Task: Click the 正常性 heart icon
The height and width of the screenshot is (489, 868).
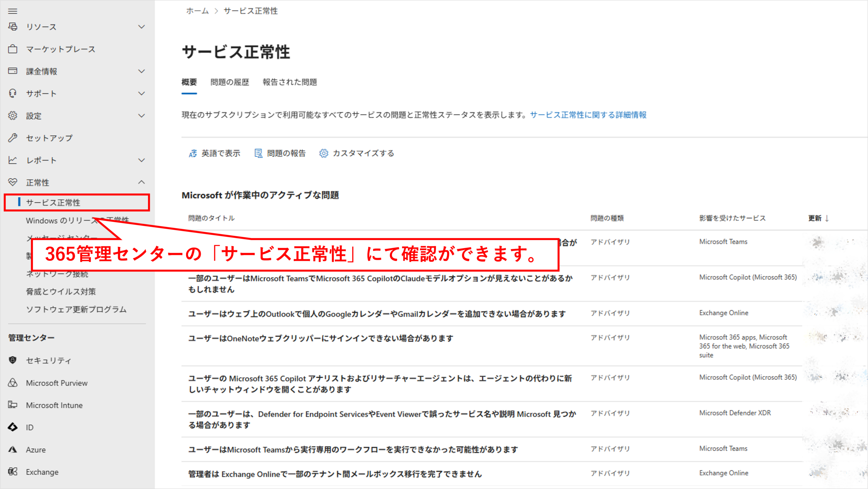Action: tap(13, 182)
